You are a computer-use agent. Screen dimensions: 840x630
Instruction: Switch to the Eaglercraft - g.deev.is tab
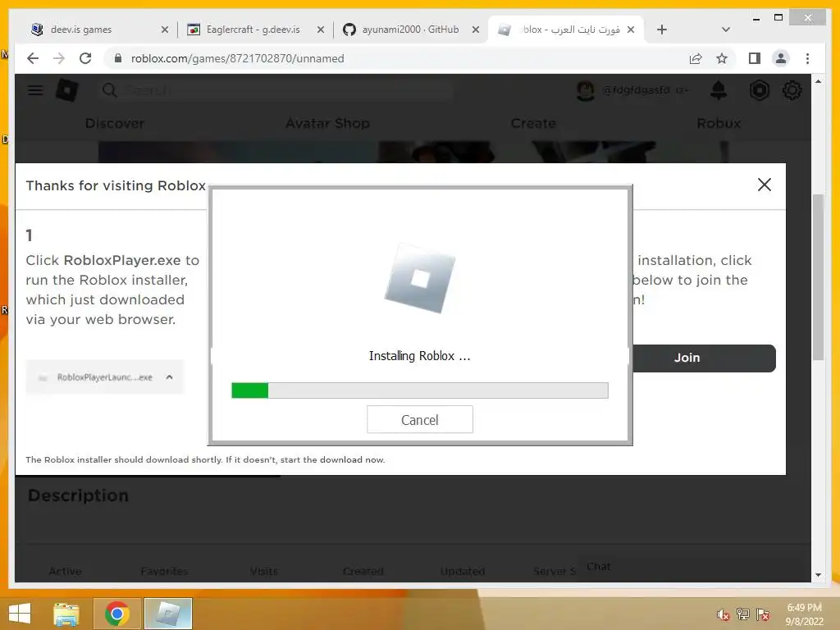tap(253, 30)
